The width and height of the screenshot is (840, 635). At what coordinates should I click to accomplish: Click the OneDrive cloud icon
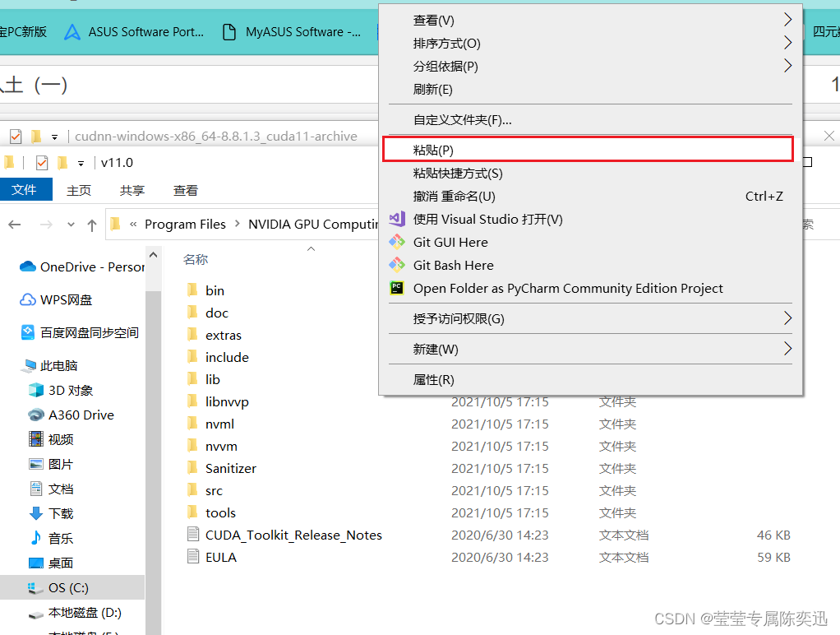28,267
